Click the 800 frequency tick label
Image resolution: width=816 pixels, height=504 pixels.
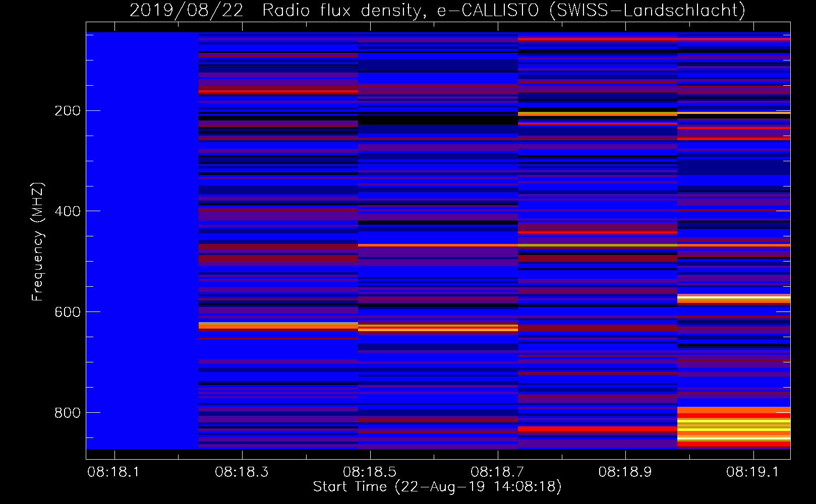pyautogui.click(x=68, y=413)
